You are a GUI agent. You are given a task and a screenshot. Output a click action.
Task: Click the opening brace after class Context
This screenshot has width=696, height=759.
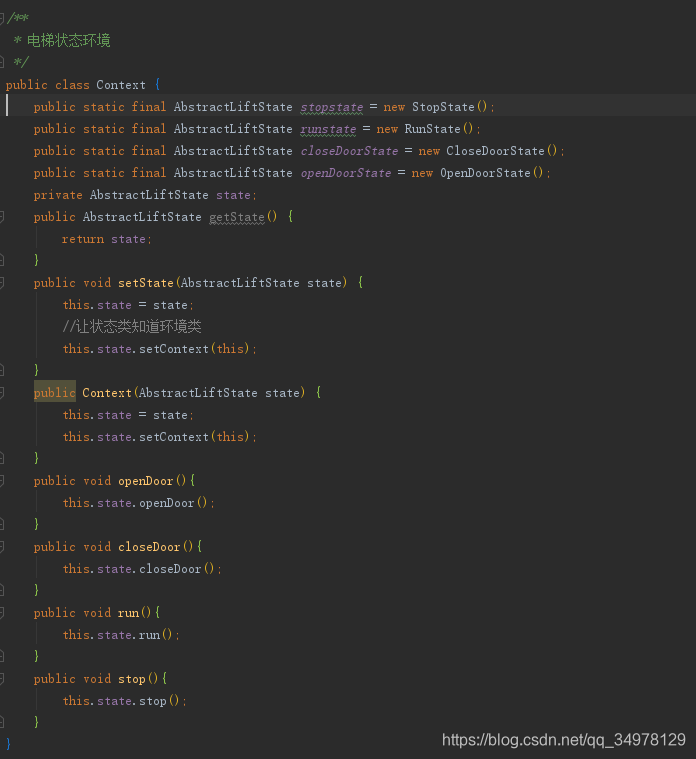click(x=157, y=85)
